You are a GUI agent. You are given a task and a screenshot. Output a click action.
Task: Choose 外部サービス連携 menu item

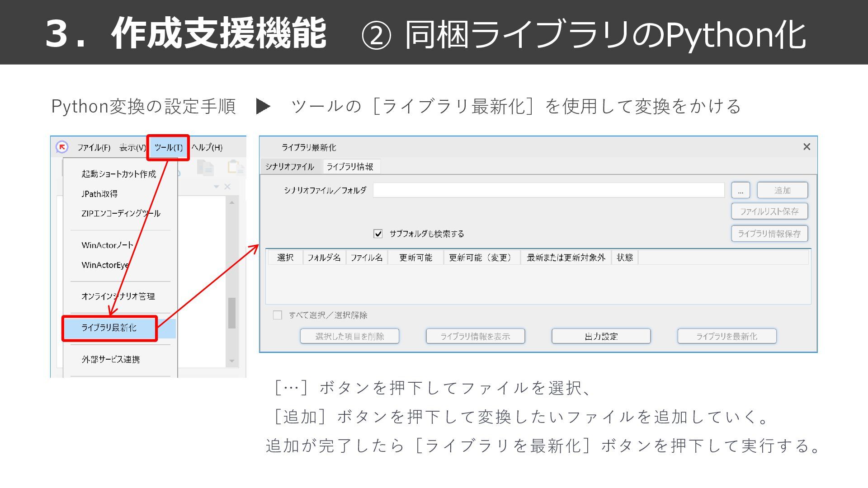tap(111, 359)
